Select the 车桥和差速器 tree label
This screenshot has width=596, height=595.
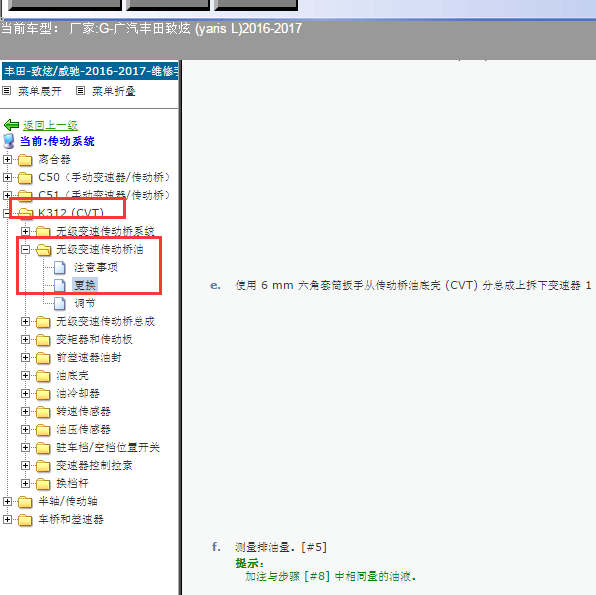tap(71, 519)
